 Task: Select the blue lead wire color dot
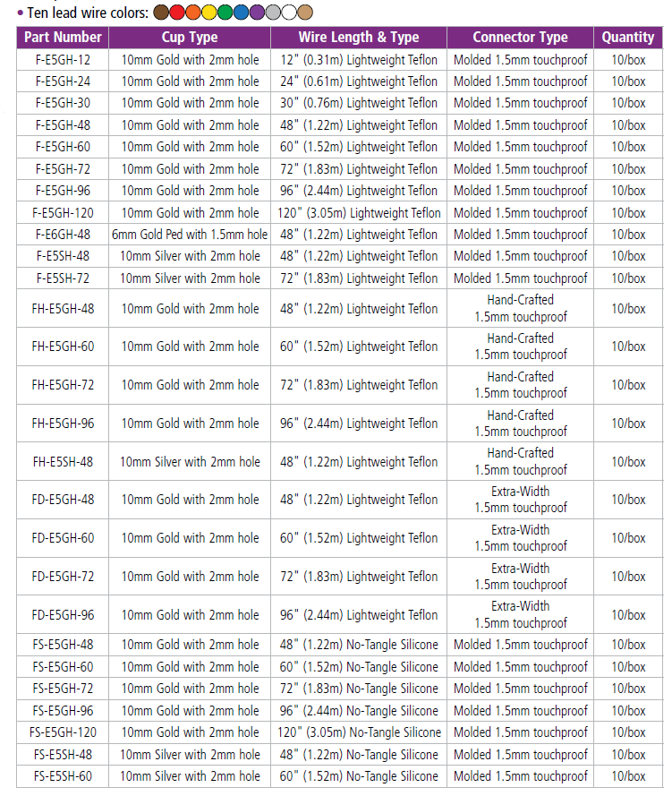click(x=241, y=13)
